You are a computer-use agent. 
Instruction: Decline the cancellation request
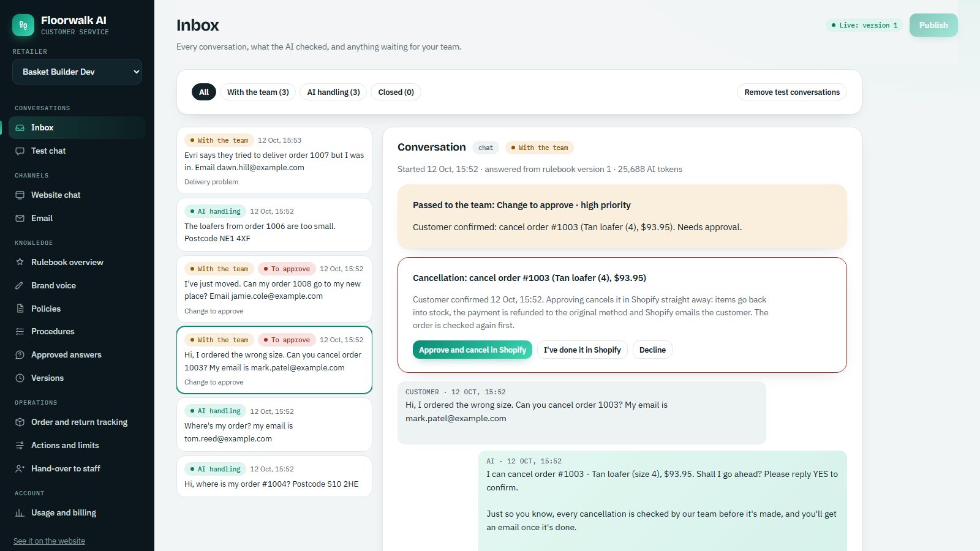652,350
